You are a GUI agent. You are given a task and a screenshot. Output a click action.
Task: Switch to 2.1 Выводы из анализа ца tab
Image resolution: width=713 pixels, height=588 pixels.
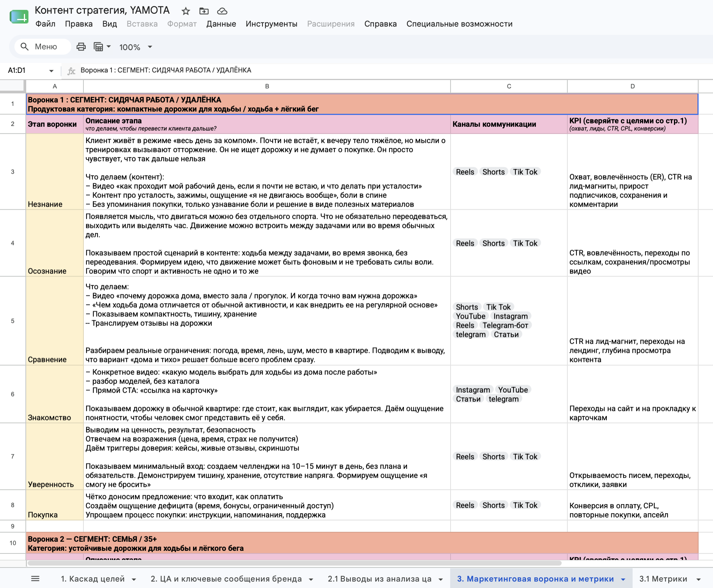click(x=380, y=579)
